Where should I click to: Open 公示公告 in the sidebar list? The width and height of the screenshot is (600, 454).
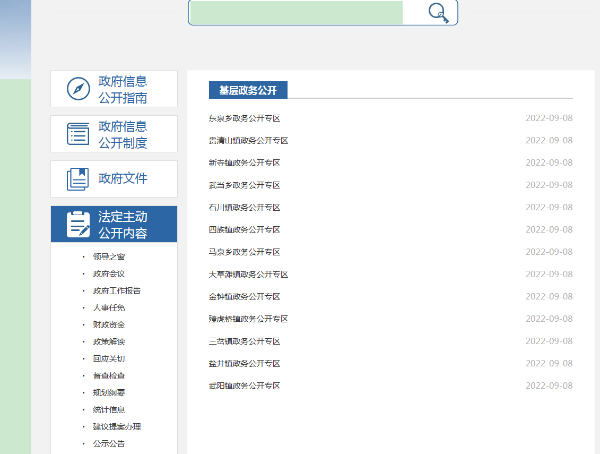click(x=109, y=443)
